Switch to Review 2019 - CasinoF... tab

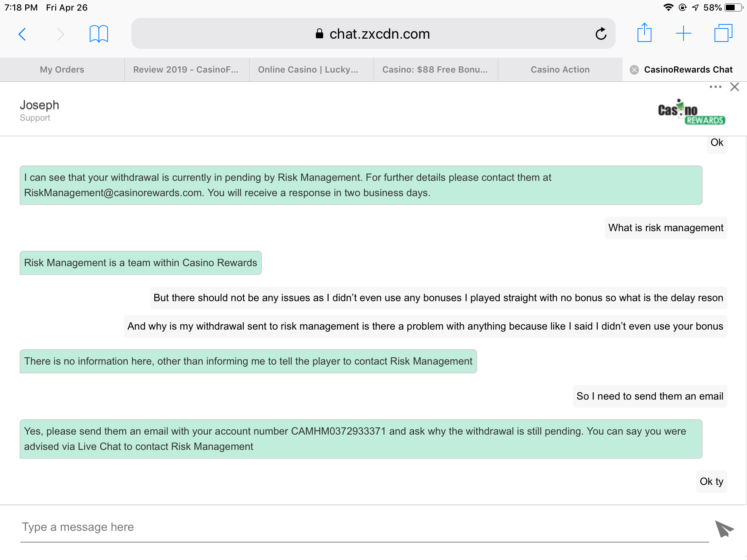(187, 70)
